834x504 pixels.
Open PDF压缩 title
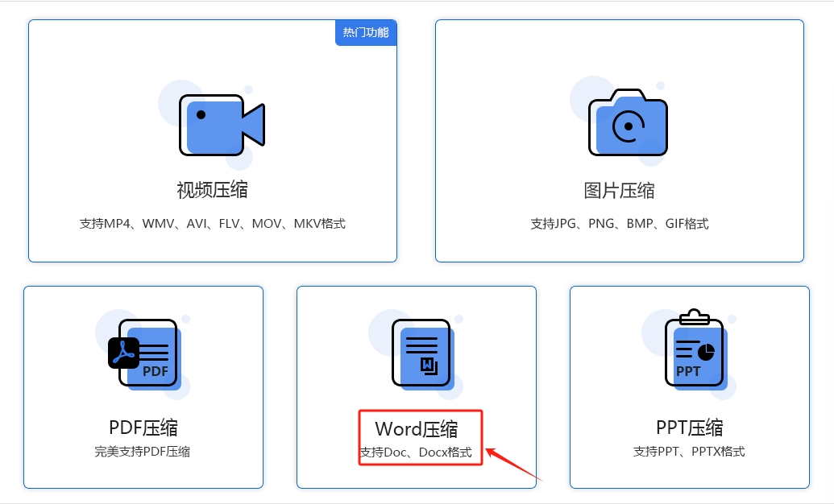[x=143, y=428]
